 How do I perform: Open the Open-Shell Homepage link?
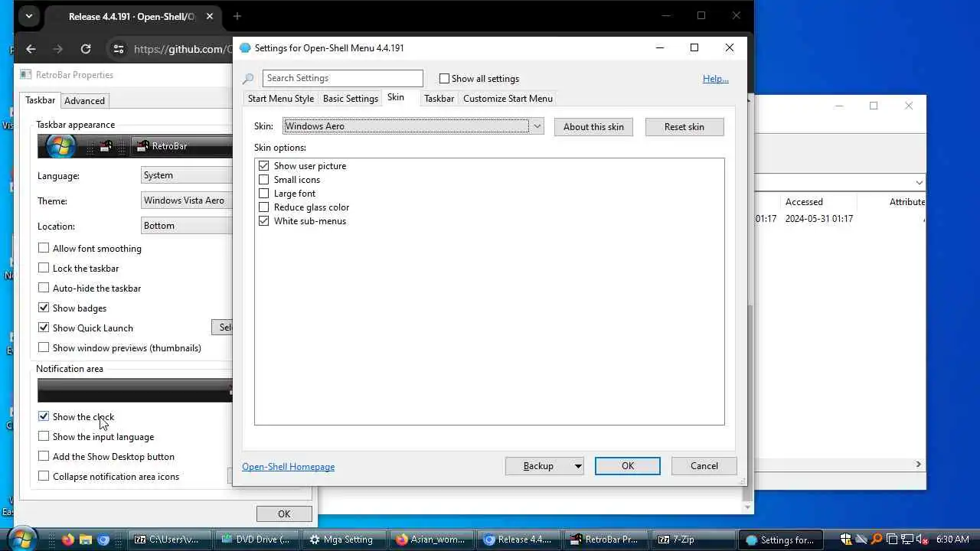point(288,467)
